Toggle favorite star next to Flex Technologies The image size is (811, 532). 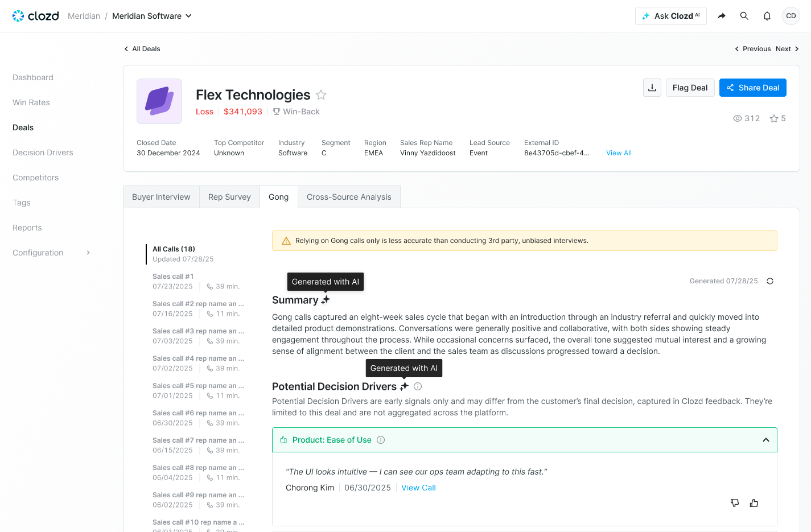tap(321, 95)
